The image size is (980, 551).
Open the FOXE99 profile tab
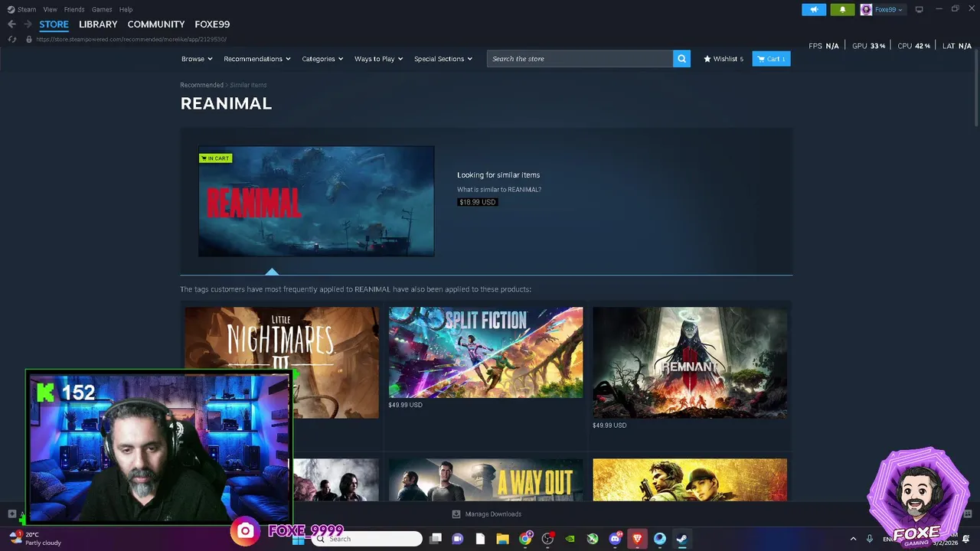212,24
